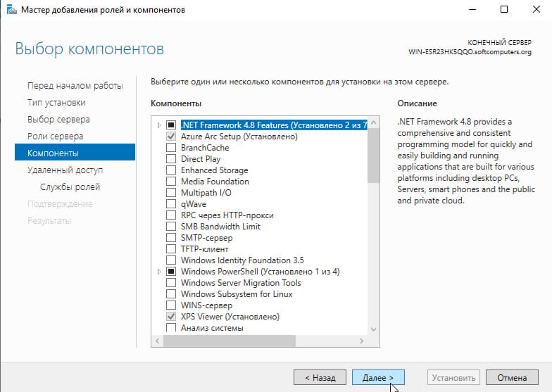Viewport: 552px width, 392px height.
Task: Click the right arrow of horizontal scrollbar
Action: tap(362, 341)
